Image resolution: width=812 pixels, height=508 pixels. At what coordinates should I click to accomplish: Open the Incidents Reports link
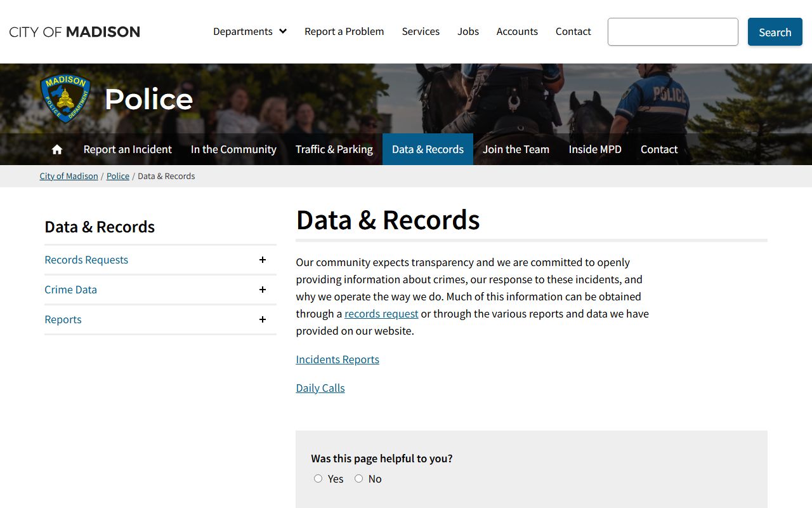(337, 359)
